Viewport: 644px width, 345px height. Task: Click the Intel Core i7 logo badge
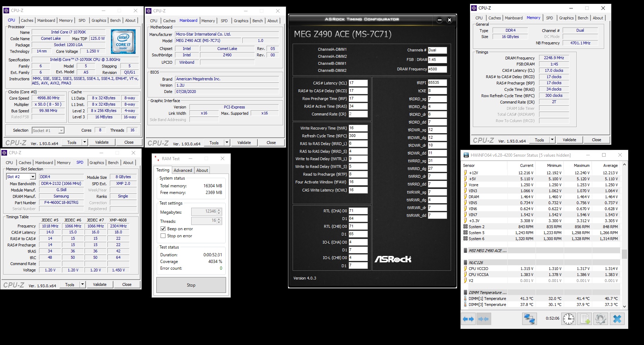(123, 42)
